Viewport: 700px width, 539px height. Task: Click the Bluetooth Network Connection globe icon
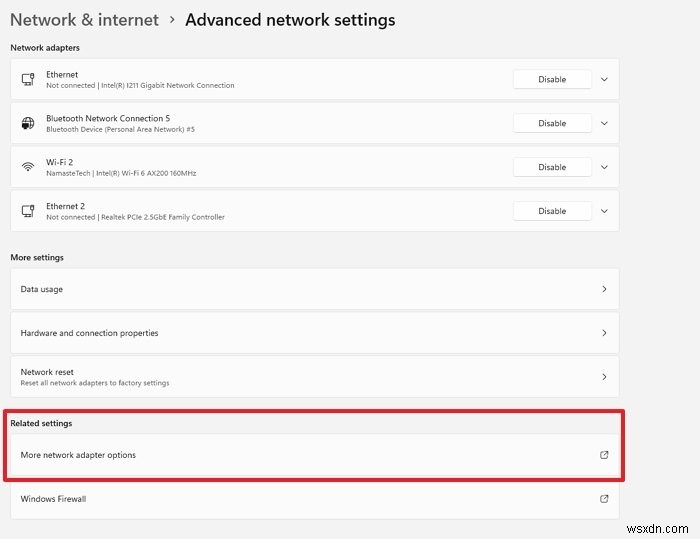pos(28,123)
